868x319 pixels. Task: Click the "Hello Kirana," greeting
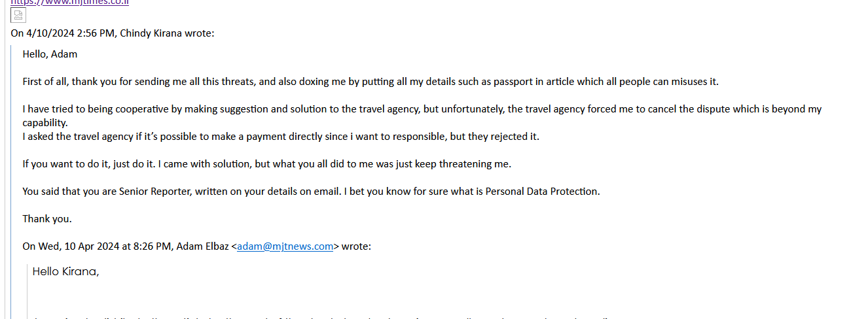click(x=65, y=271)
